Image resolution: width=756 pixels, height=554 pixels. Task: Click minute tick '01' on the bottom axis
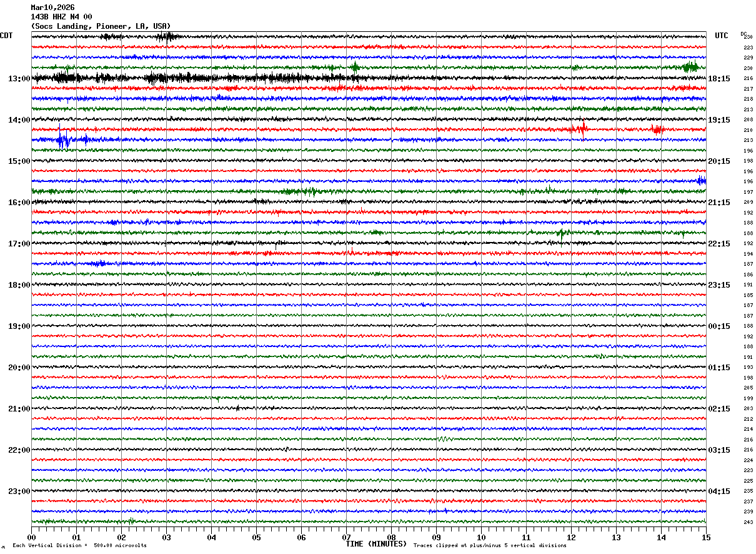pos(76,537)
